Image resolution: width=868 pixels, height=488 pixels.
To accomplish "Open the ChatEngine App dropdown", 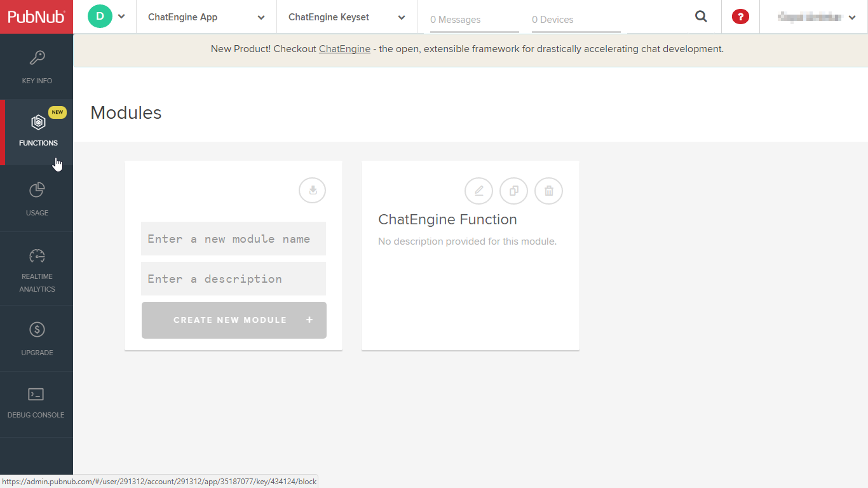I will [207, 17].
